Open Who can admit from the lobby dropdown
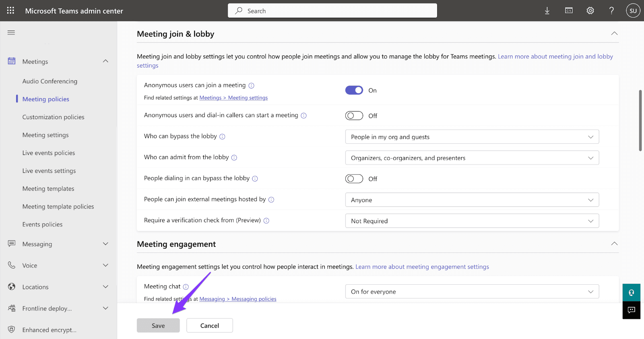 (472, 158)
